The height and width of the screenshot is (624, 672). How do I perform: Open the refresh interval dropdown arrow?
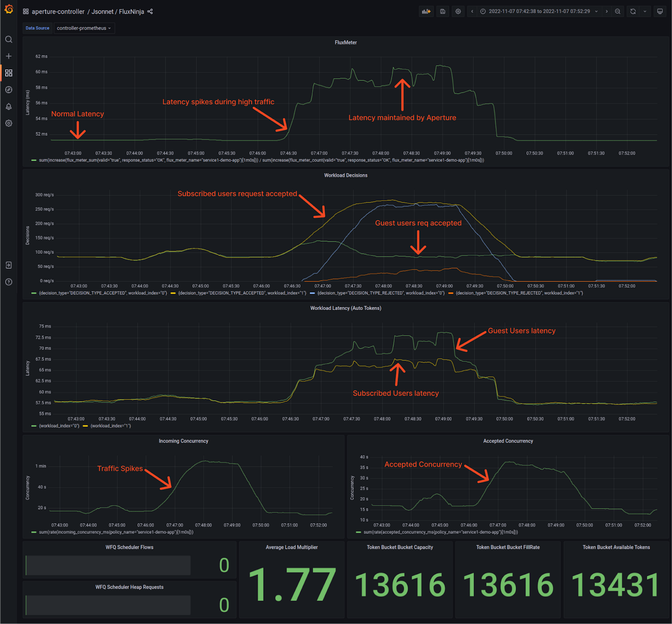click(645, 11)
